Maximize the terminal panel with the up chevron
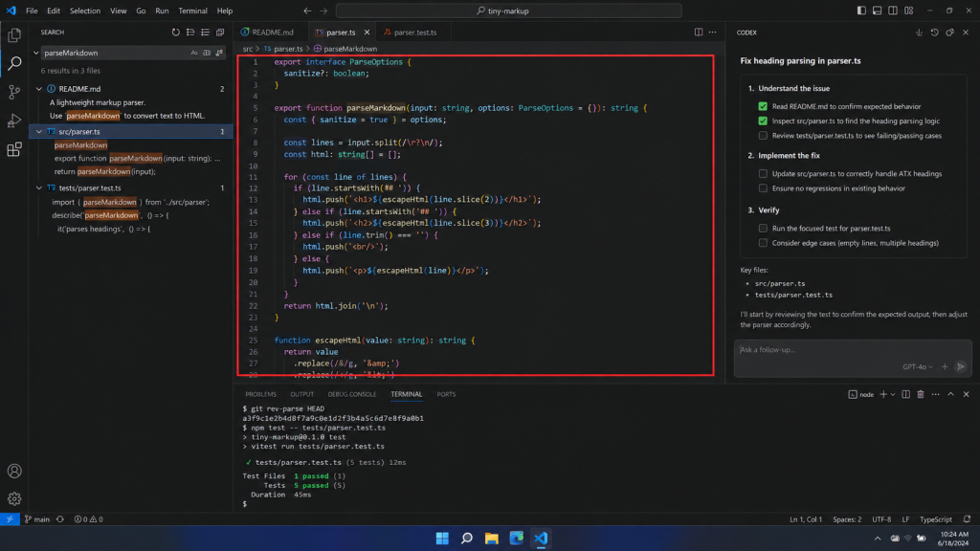This screenshot has width=980, height=551. [950, 394]
